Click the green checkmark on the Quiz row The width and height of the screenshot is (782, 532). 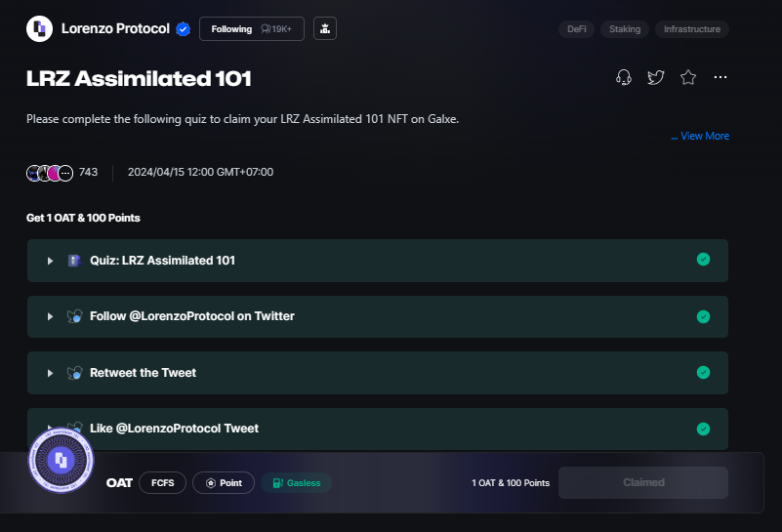(703, 260)
